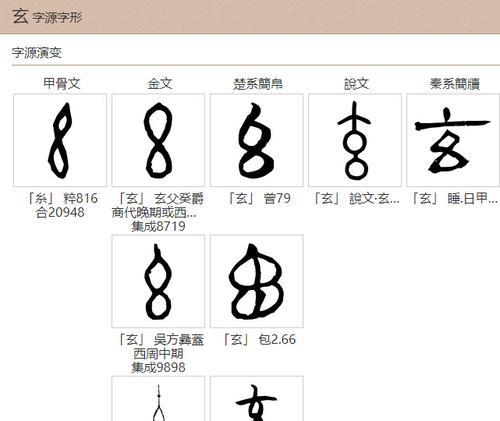Click the 粹816 合20948 caption

[x=61, y=205]
